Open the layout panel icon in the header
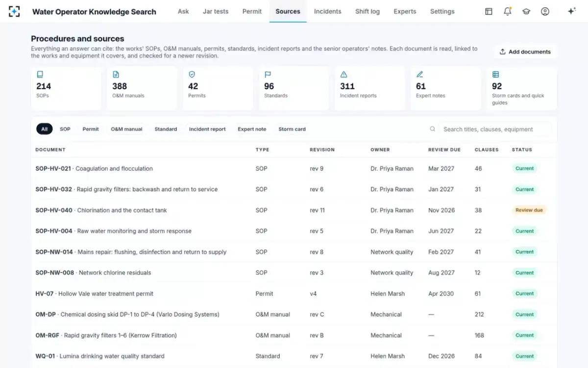 [x=489, y=11]
